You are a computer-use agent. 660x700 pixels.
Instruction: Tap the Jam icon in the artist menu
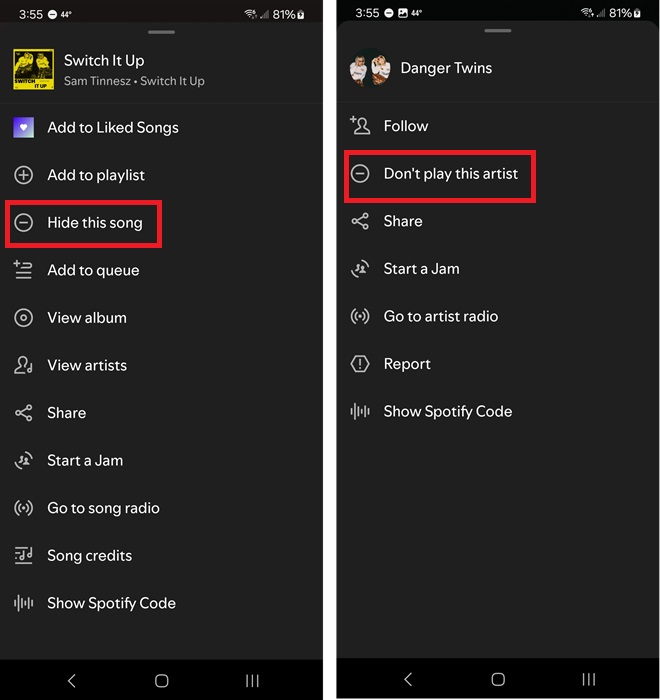tap(360, 268)
